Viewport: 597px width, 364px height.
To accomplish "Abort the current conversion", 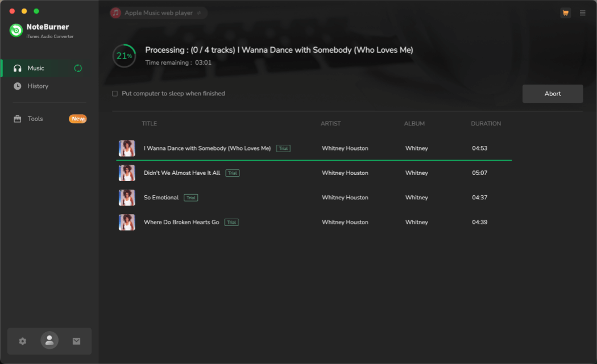I will pos(552,94).
